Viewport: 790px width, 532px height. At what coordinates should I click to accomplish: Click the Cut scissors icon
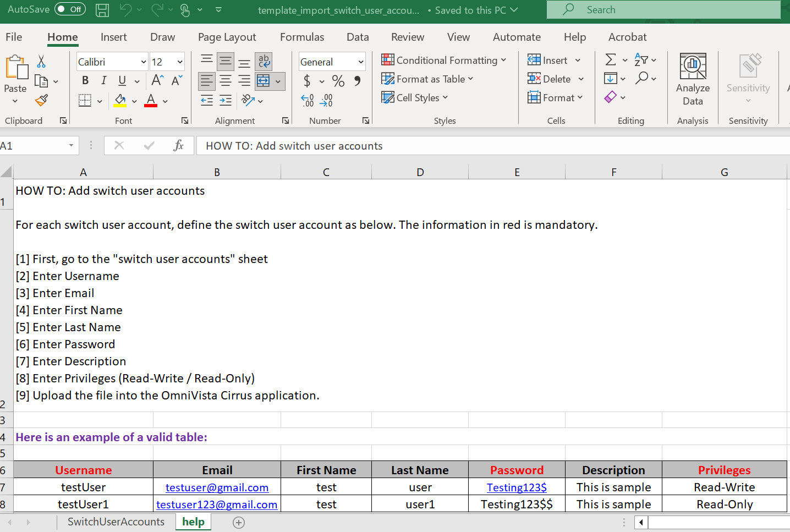tap(41, 61)
